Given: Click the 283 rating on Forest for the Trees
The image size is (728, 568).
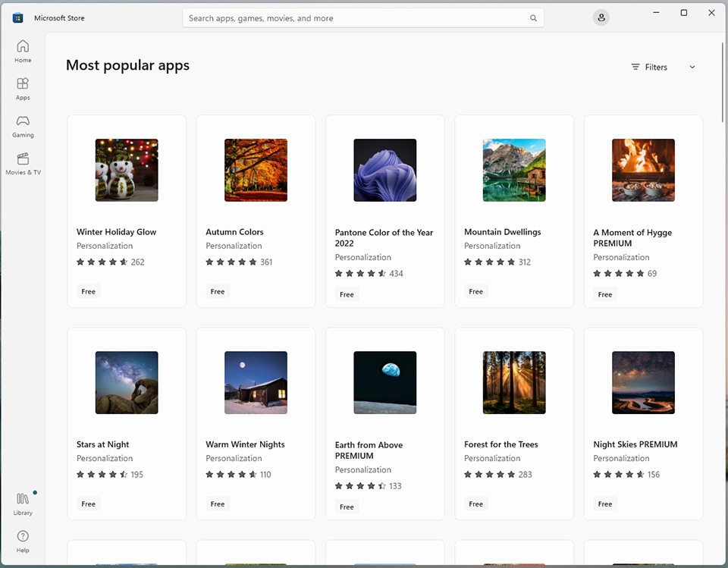Looking at the screenshot, I should (525, 475).
